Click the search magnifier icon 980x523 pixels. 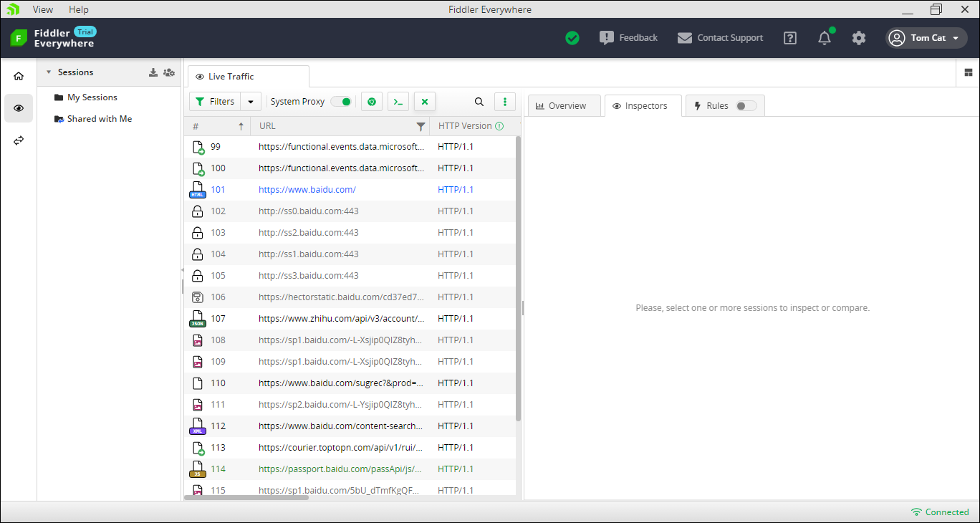[479, 102]
